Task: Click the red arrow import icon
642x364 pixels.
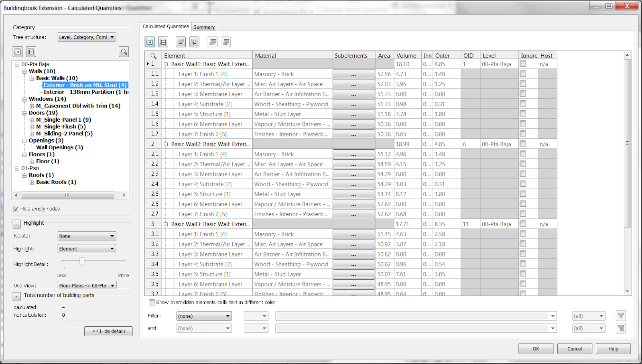Action: [x=194, y=42]
